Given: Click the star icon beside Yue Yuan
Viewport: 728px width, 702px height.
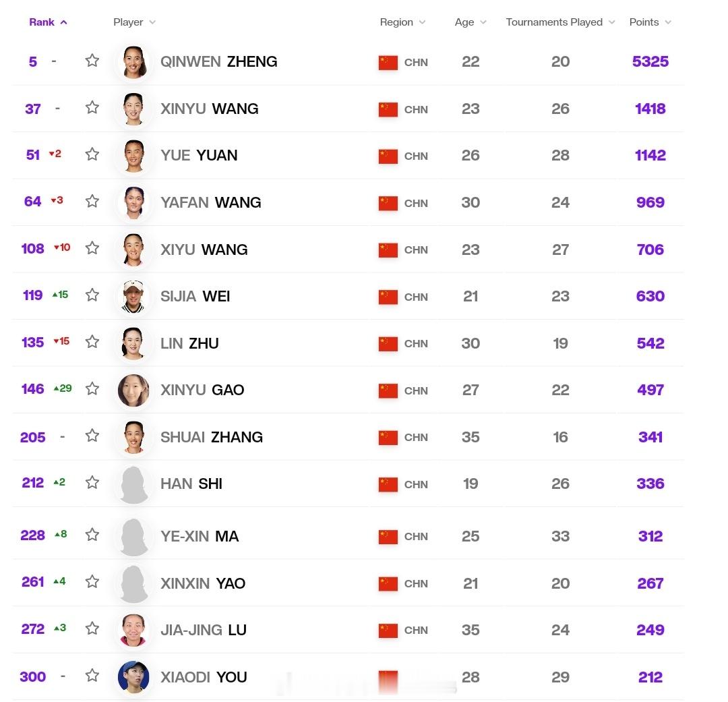Looking at the screenshot, I should (x=92, y=154).
